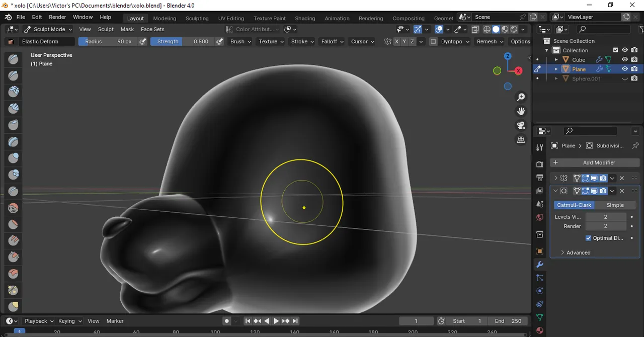Image resolution: width=644 pixels, height=337 pixels.
Task: Hide the Cube object with eye icon
Action: pos(625,60)
